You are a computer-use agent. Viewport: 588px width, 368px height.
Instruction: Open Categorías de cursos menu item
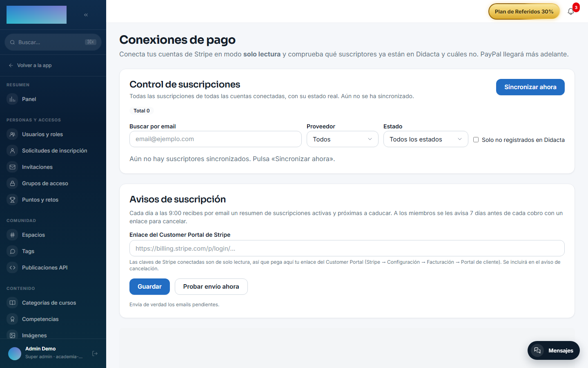pos(53,303)
